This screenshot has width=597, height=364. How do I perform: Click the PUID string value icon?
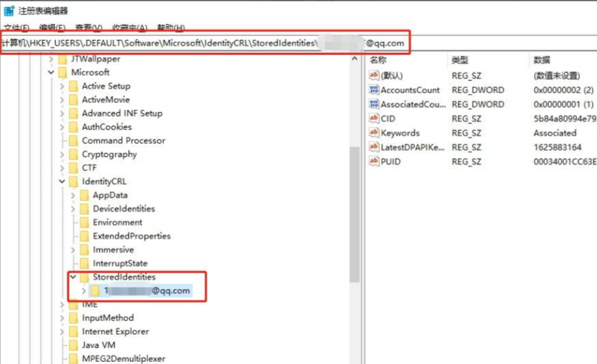(x=374, y=162)
